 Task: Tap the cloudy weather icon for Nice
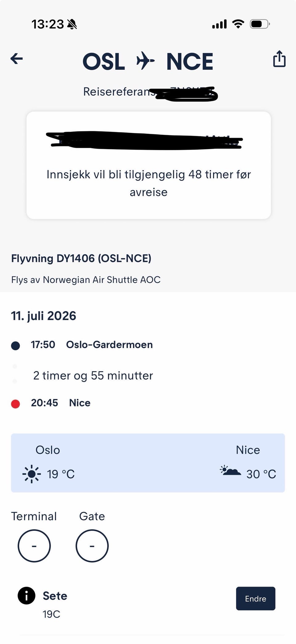click(x=230, y=471)
